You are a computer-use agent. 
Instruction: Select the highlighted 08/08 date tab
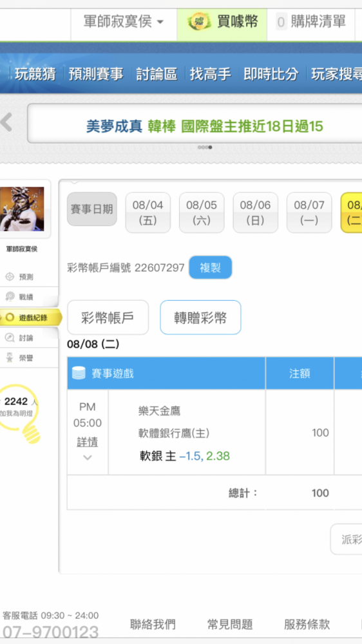pyautogui.click(x=352, y=213)
